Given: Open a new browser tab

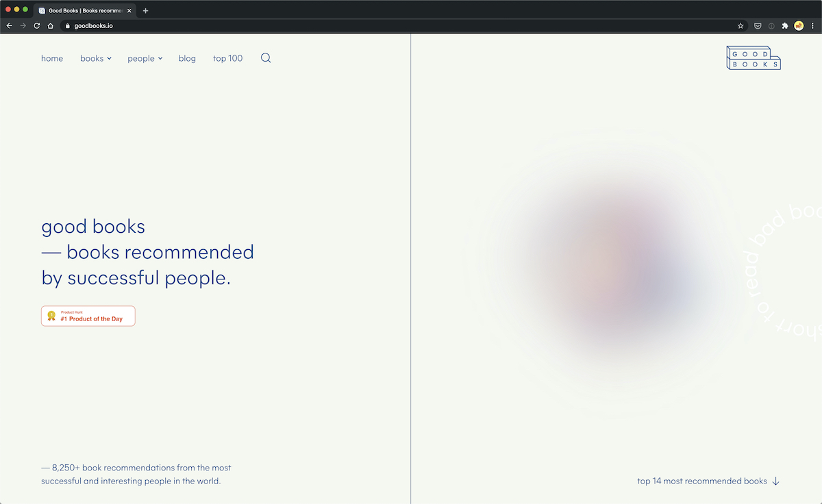Looking at the screenshot, I should pos(145,10).
